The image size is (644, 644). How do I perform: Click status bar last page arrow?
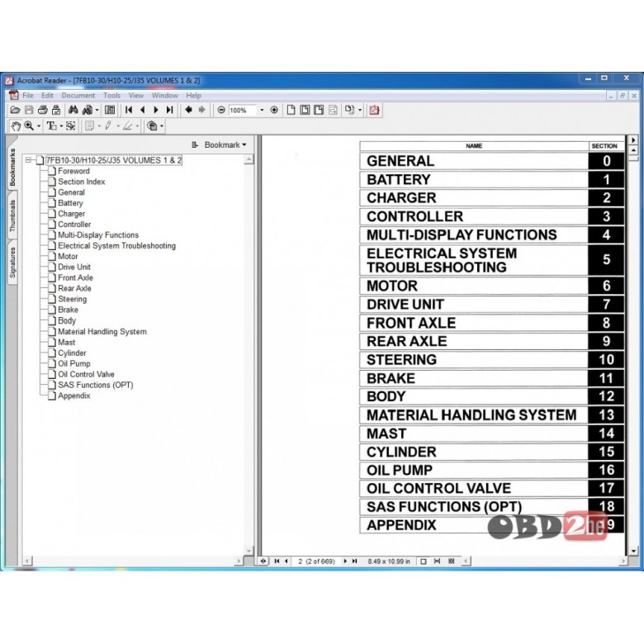[x=354, y=561]
